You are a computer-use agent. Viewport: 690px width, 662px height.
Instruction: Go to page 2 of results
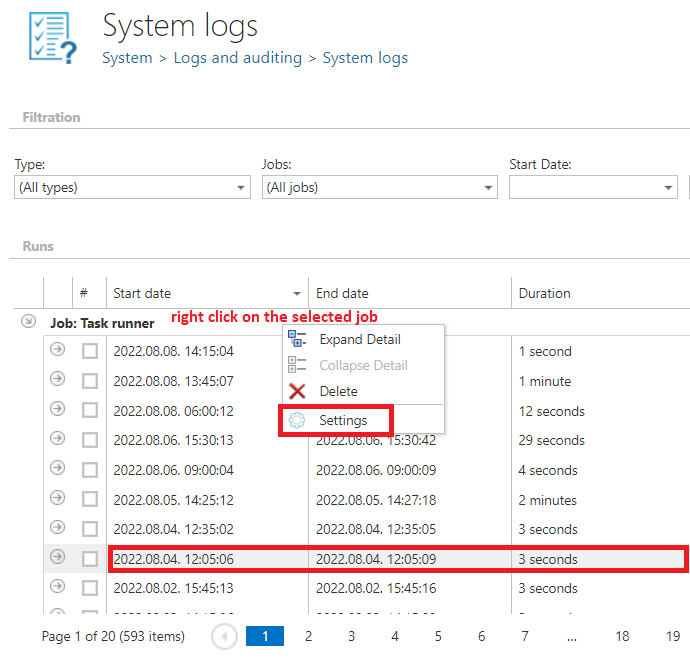[308, 636]
